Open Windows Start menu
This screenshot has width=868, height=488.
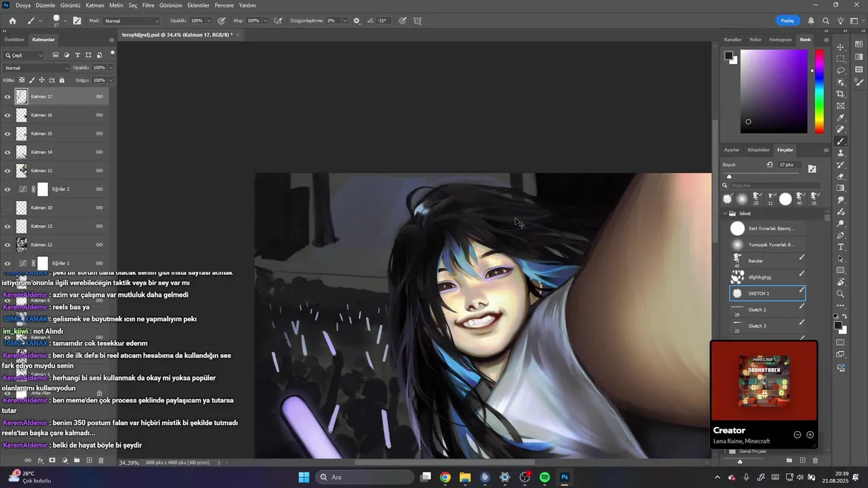[304, 477]
